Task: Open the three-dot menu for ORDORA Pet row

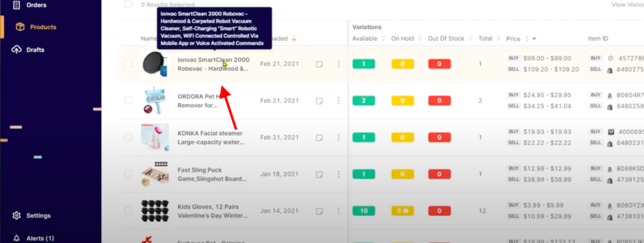Action: click(338, 100)
